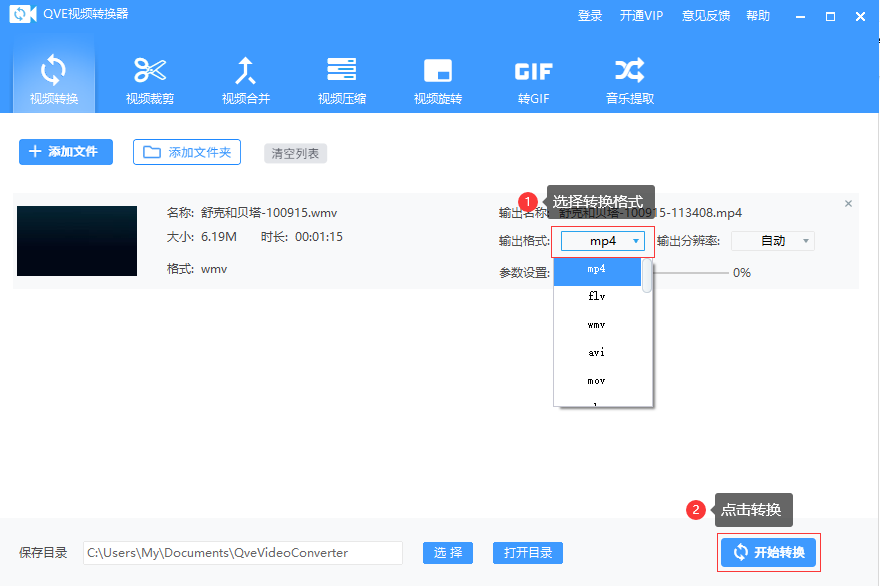Open the 视频压缩 video compress tool
This screenshot has height=586, width=880.
coord(342,79)
